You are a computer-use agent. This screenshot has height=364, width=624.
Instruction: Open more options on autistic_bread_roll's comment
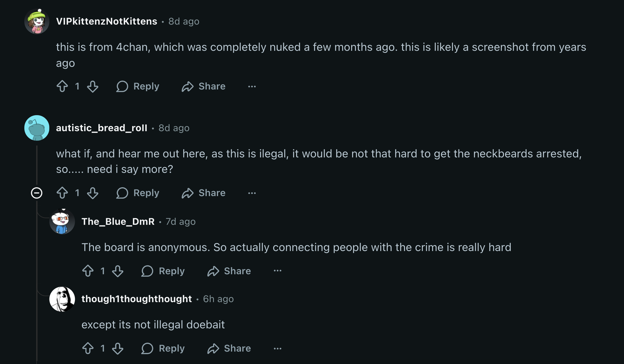[252, 193]
